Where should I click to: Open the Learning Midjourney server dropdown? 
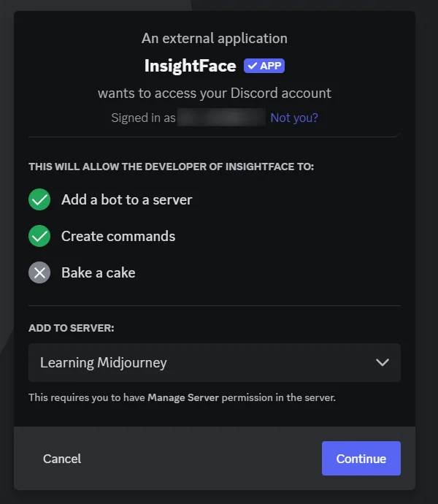pos(215,362)
